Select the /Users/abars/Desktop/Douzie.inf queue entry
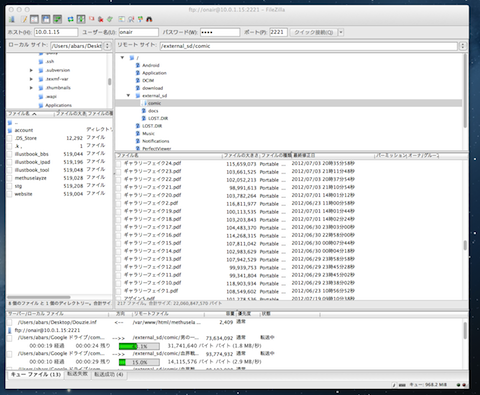This screenshot has height=395, width=480. (57, 322)
